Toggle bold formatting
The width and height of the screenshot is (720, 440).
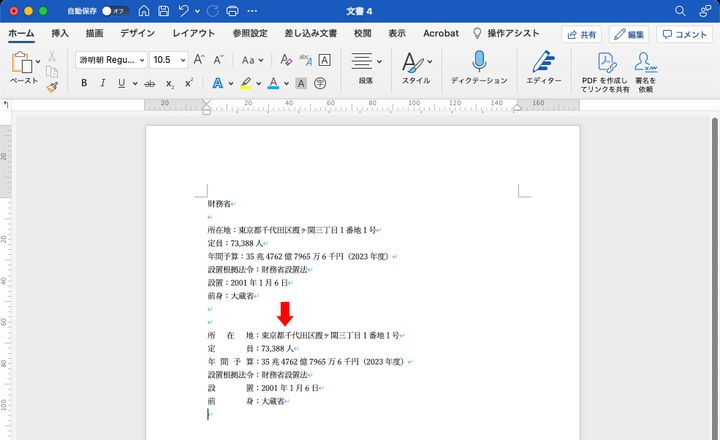[x=84, y=83]
